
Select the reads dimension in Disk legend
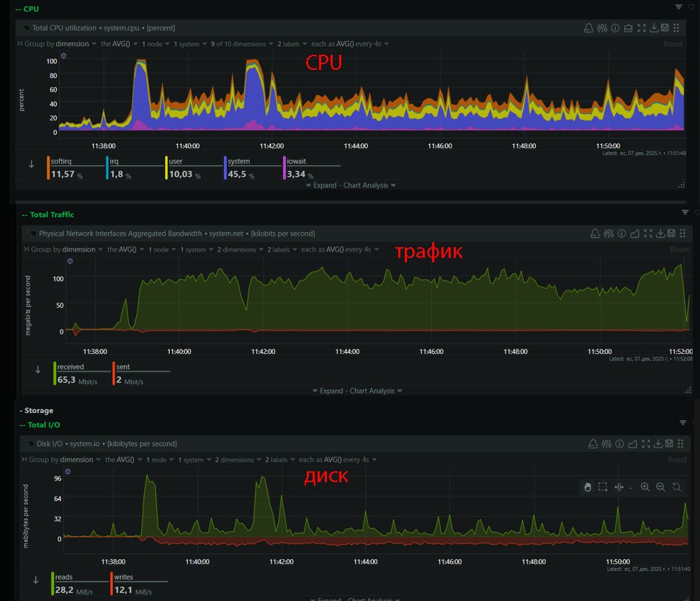65,577
